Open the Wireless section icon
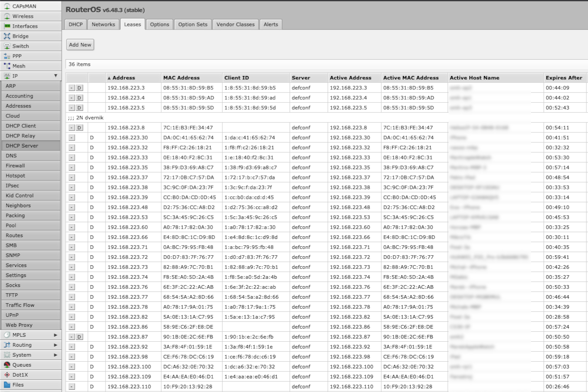588x392 pixels. pyautogui.click(x=6, y=16)
